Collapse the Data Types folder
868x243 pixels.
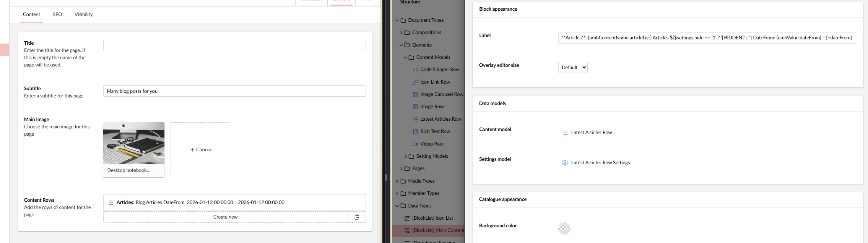[397, 206]
